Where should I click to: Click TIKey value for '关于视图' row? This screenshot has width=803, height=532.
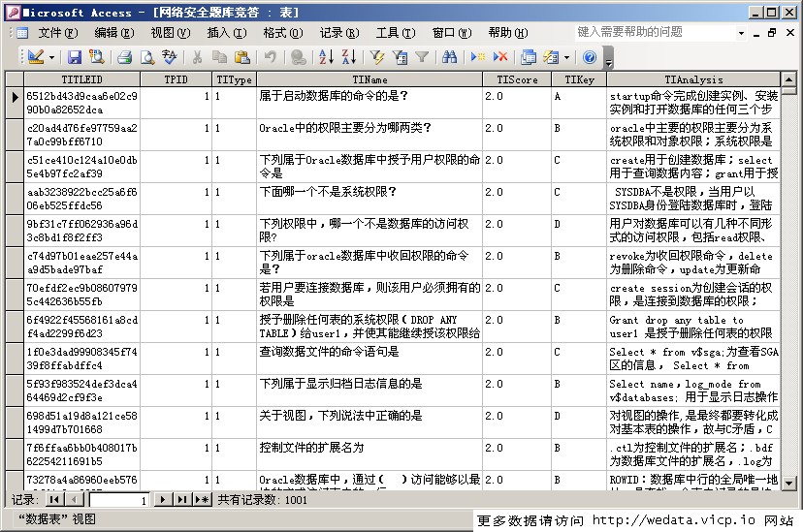coord(579,422)
